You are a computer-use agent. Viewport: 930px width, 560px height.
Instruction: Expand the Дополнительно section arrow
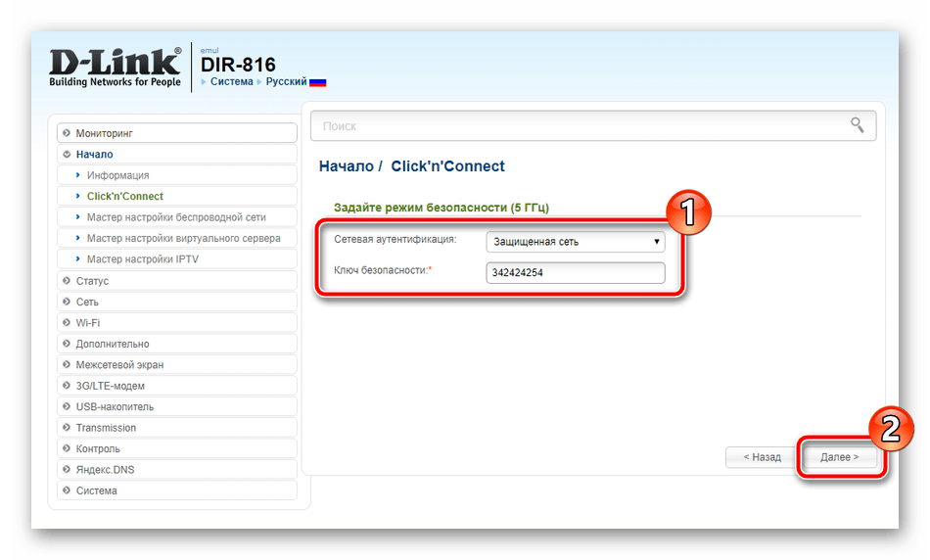(x=67, y=344)
